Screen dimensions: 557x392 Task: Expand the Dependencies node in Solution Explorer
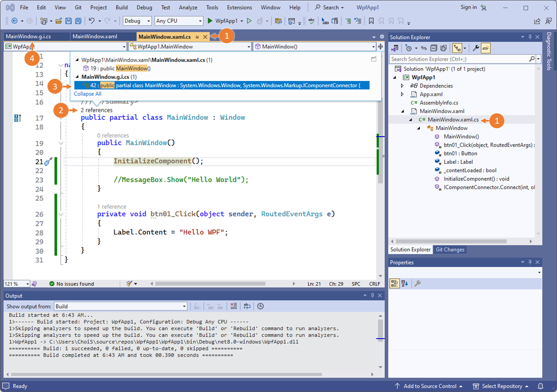point(402,86)
